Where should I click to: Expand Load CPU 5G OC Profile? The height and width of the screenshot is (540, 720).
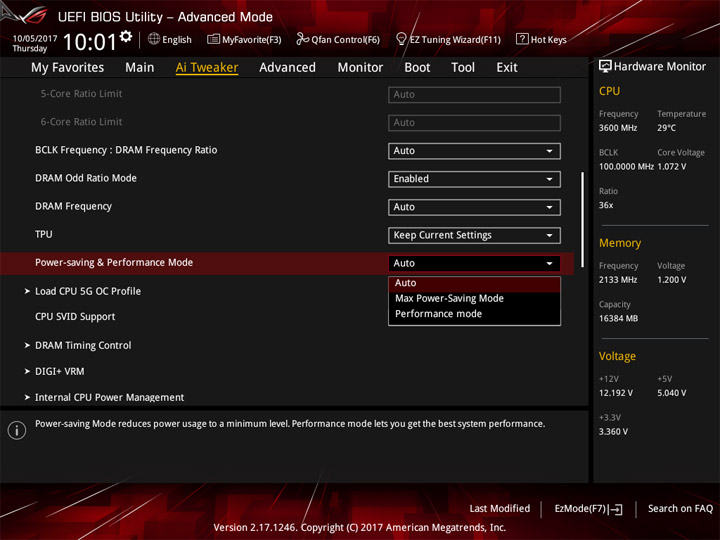coord(88,291)
